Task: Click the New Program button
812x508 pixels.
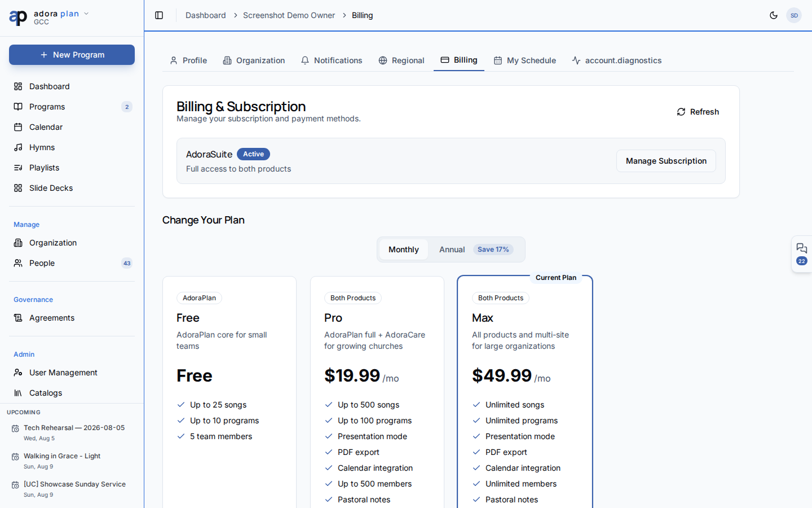Action: coord(72,55)
